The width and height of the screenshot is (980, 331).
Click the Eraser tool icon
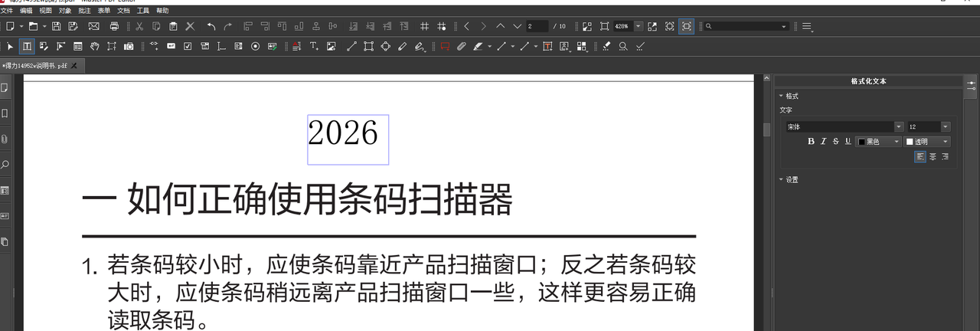coord(606,46)
